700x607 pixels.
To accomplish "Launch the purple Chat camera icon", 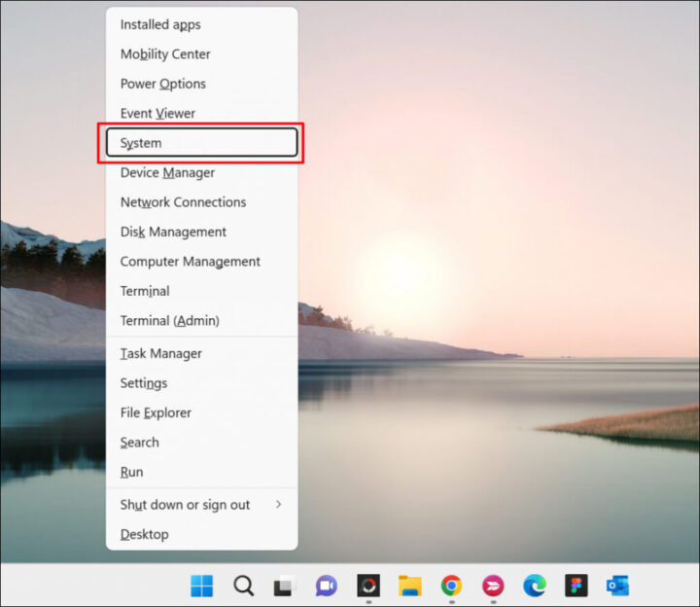I will point(327,586).
